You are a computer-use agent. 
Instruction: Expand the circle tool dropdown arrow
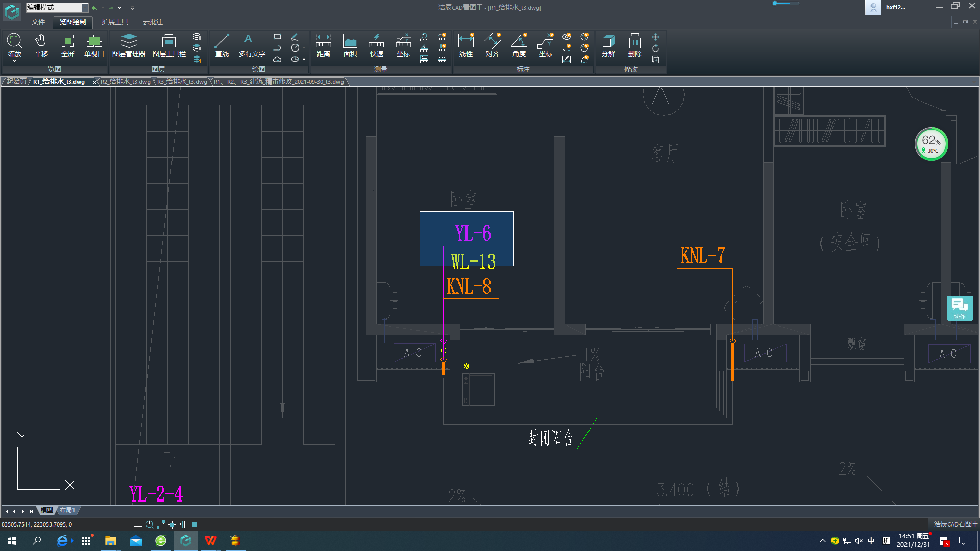click(304, 48)
